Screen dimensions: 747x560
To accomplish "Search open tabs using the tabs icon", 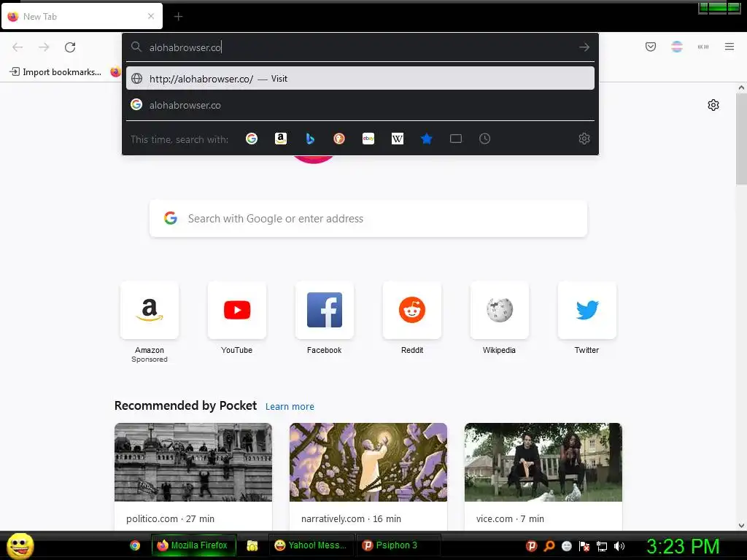I will pos(456,139).
